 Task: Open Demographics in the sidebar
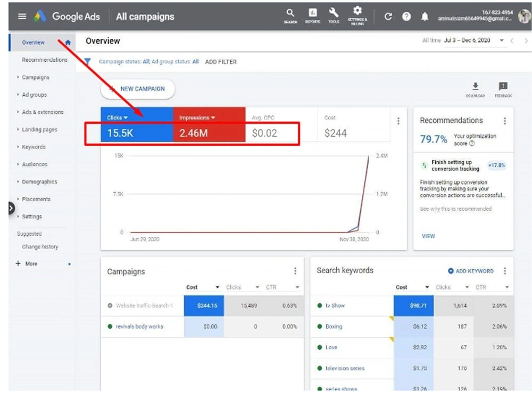click(x=39, y=182)
